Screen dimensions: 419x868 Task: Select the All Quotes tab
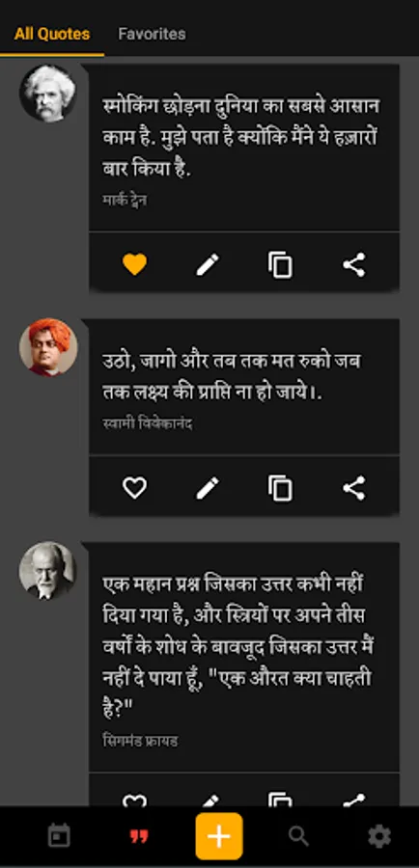[x=52, y=34]
